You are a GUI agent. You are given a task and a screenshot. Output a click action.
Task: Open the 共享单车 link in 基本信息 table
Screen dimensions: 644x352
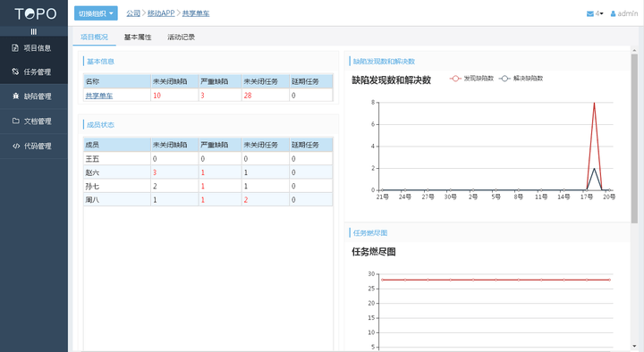point(99,96)
